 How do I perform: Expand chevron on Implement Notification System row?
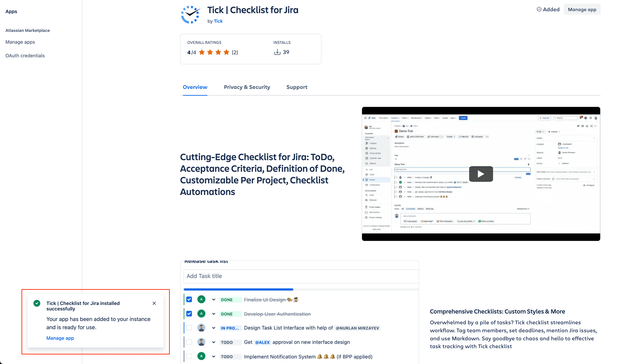[x=213, y=356]
